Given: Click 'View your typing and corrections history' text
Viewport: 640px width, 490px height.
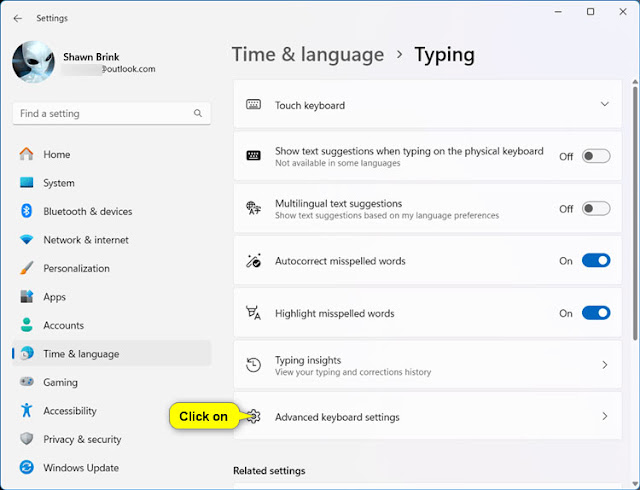Looking at the screenshot, I should [353, 372].
